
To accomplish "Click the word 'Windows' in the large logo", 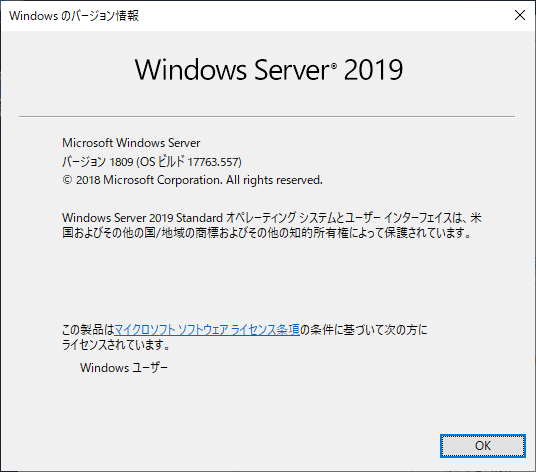I will click(191, 69).
